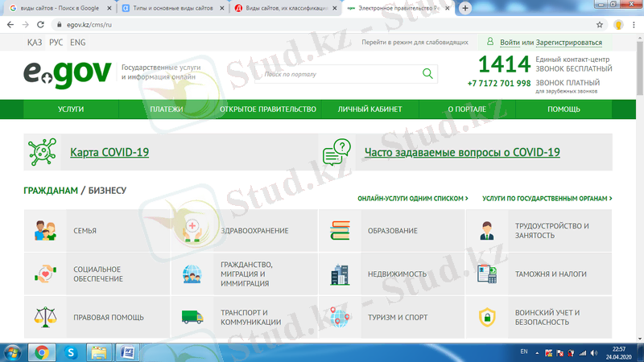Switch language to КАЗ
The height and width of the screenshot is (362, 644).
click(35, 42)
